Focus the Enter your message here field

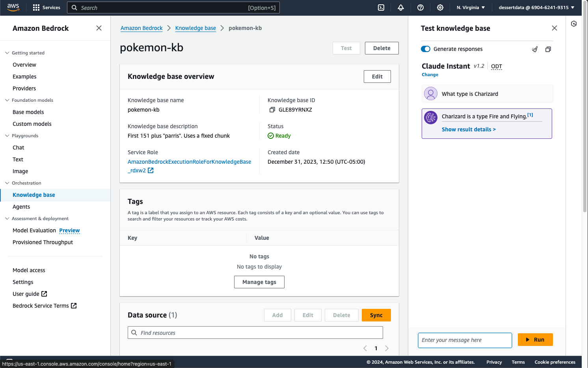tap(465, 340)
